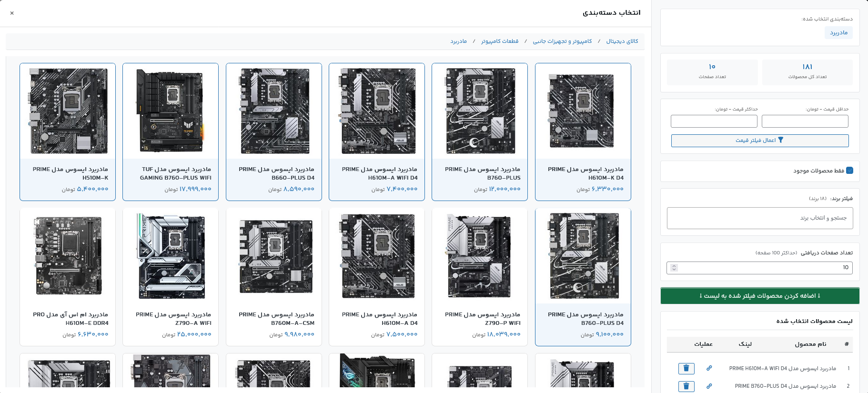Navigate to 'قطعات کامپیوتر' breadcrumb

coord(499,41)
